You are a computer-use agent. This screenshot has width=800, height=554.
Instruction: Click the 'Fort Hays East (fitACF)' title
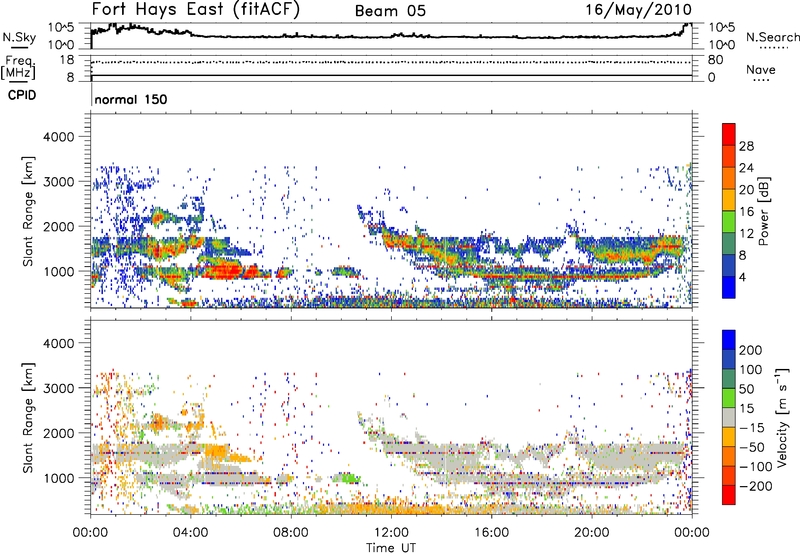[196, 10]
